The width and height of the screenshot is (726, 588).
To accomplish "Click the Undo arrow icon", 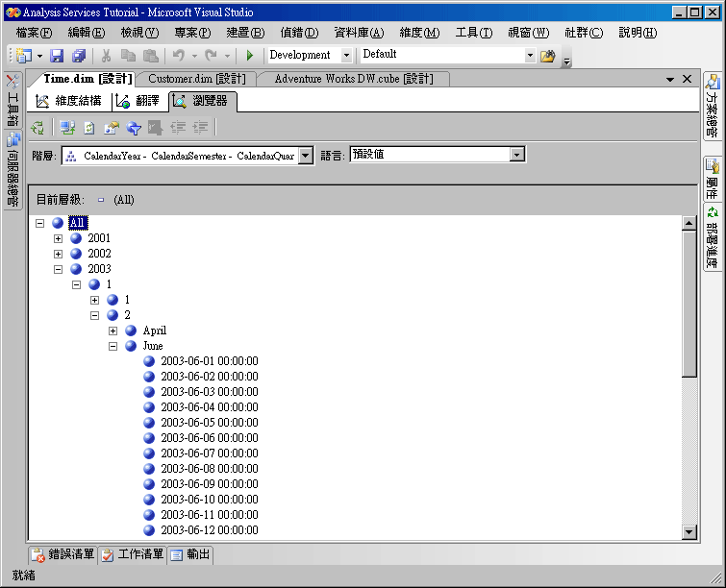I will 179,56.
